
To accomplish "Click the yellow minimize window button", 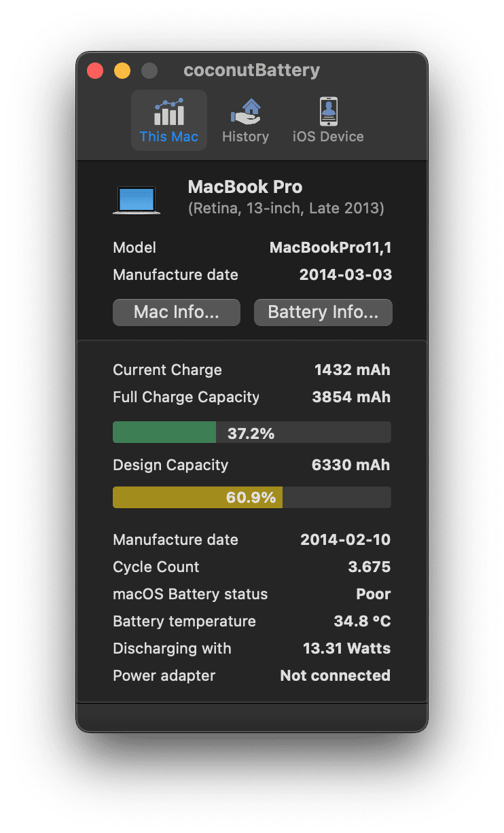I will click(122, 71).
